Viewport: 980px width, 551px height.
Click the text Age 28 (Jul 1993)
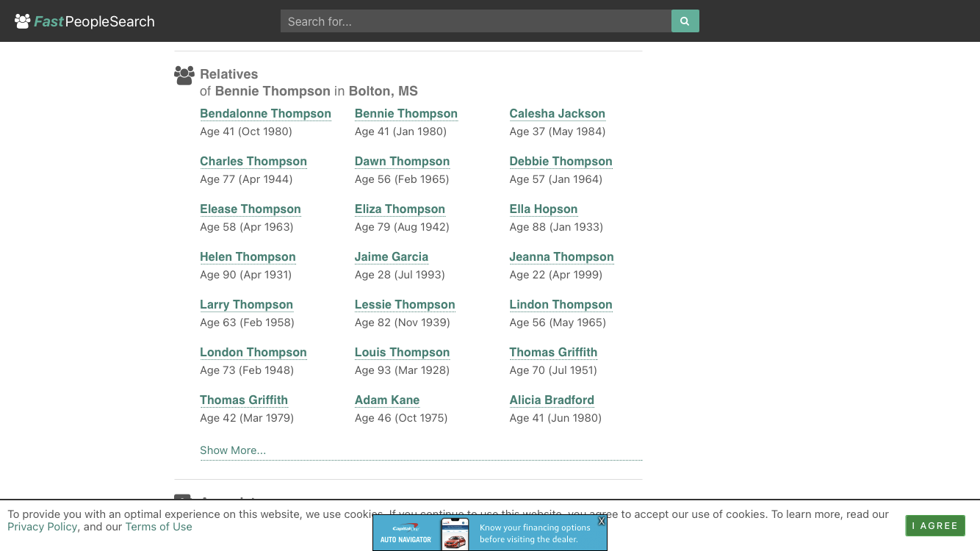pos(400,275)
